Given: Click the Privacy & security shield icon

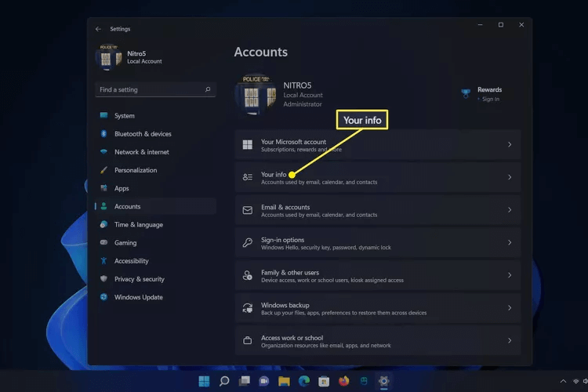Looking at the screenshot, I should point(103,279).
